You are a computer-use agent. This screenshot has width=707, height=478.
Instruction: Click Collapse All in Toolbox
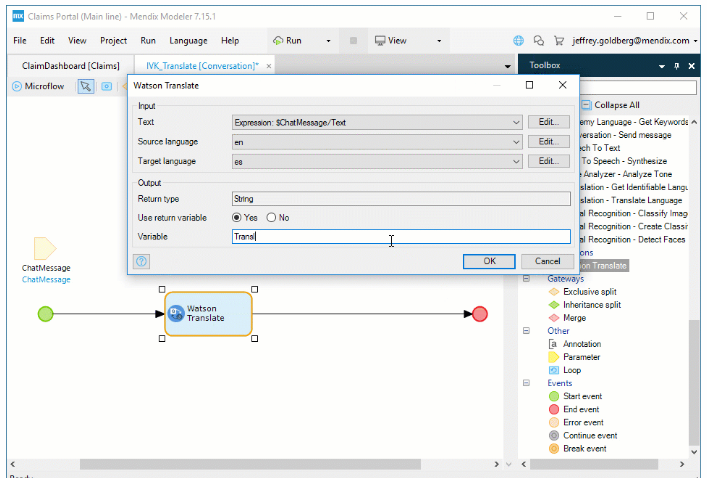click(611, 105)
